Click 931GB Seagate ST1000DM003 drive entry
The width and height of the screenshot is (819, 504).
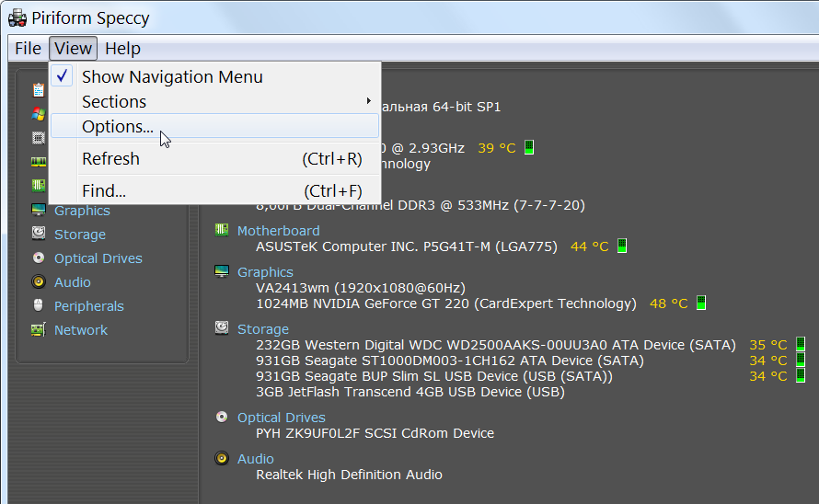point(450,361)
